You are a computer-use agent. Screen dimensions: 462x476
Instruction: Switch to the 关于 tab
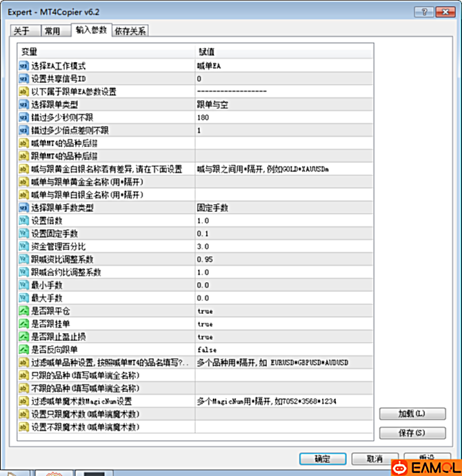coord(23,31)
